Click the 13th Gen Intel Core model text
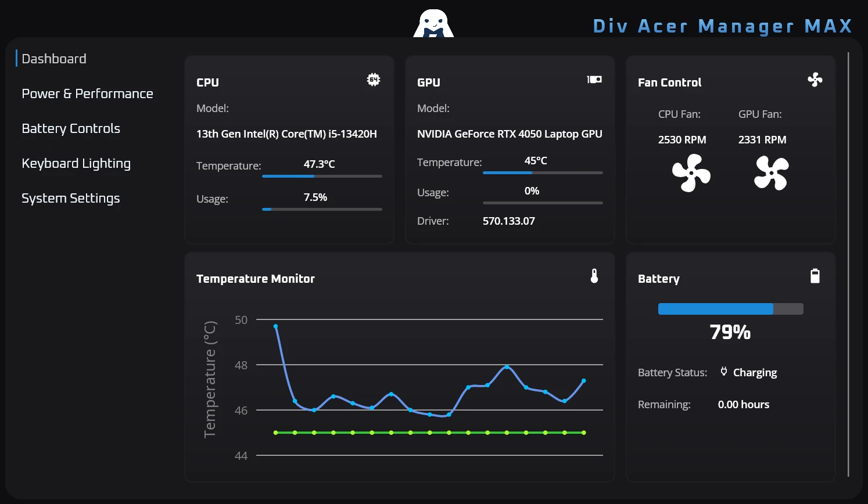Viewport: 868px width, 504px height. click(286, 134)
